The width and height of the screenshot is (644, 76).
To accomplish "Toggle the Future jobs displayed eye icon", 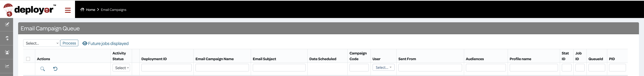I will click(85, 43).
